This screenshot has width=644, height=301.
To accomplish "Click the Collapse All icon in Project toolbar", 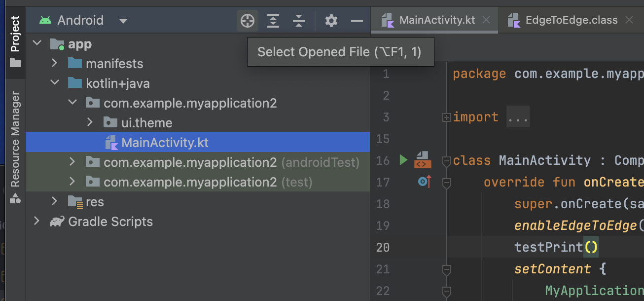I will click(298, 20).
